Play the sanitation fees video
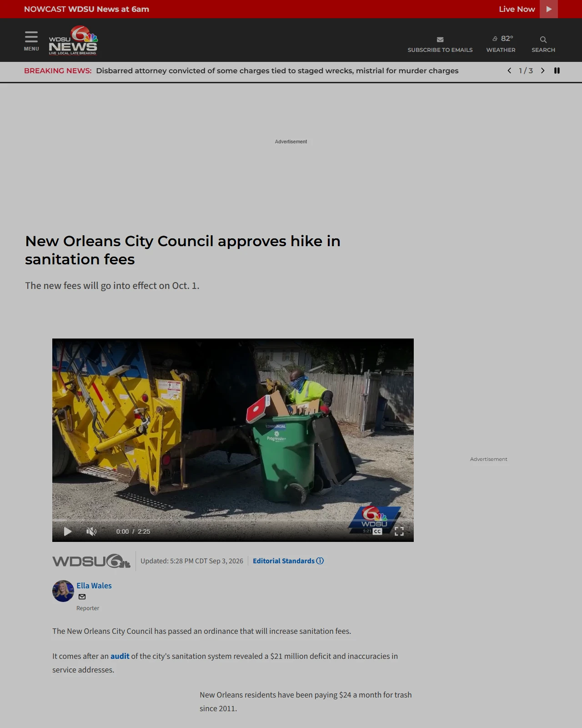The image size is (582, 728). pos(68,531)
